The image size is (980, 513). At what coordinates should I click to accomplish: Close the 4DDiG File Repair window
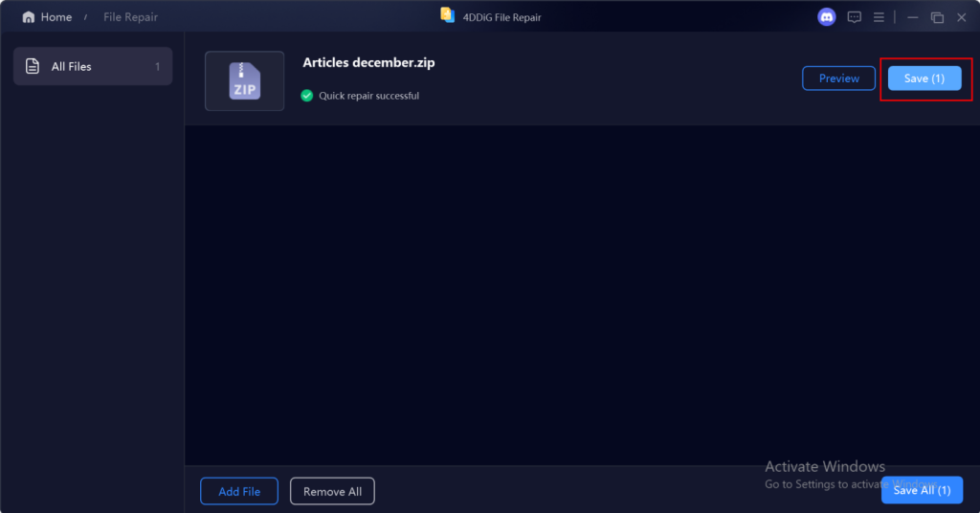coord(961,17)
